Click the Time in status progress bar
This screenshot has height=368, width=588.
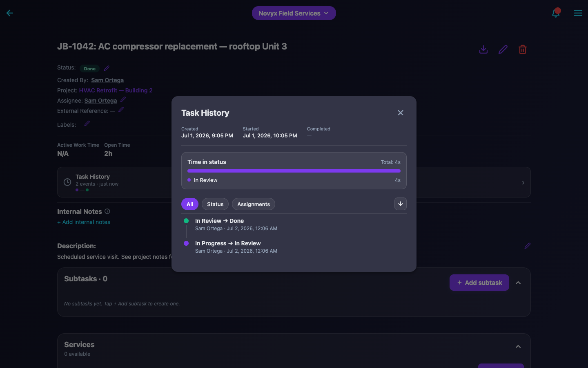(294, 171)
